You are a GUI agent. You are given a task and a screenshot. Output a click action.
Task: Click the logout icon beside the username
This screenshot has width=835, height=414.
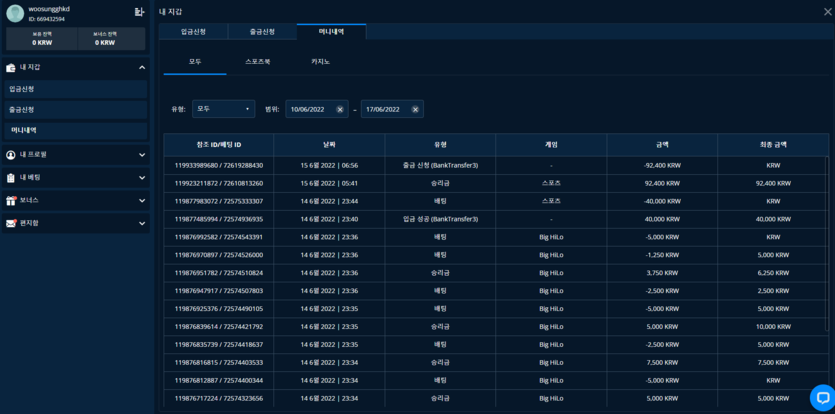coord(139,12)
